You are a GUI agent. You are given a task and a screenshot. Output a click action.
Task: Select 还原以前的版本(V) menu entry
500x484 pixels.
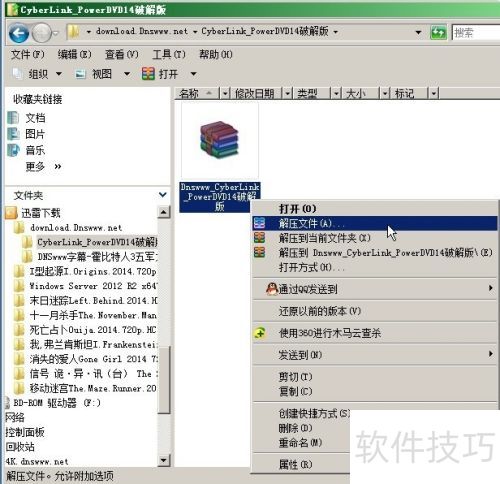pyautogui.click(x=375, y=311)
